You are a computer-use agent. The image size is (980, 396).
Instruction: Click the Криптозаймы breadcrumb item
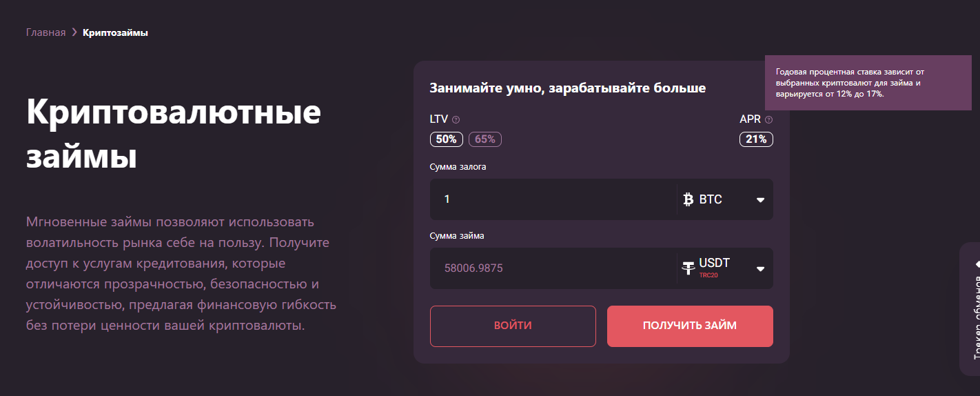(x=115, y=32)
